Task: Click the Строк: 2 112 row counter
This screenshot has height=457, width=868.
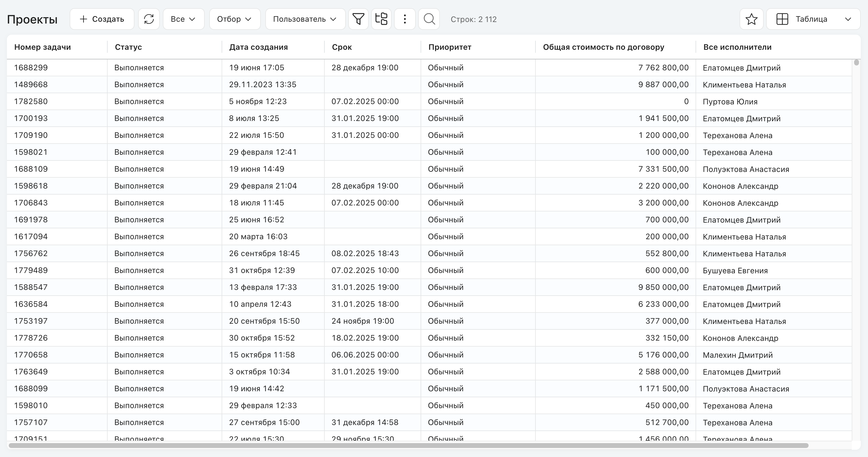Action: [474, 19]
